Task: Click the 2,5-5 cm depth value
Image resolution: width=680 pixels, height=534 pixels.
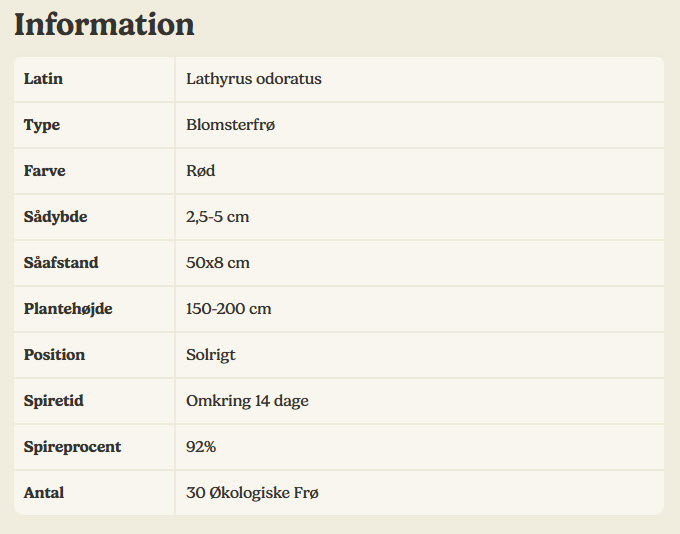Action: click(218, 217)
